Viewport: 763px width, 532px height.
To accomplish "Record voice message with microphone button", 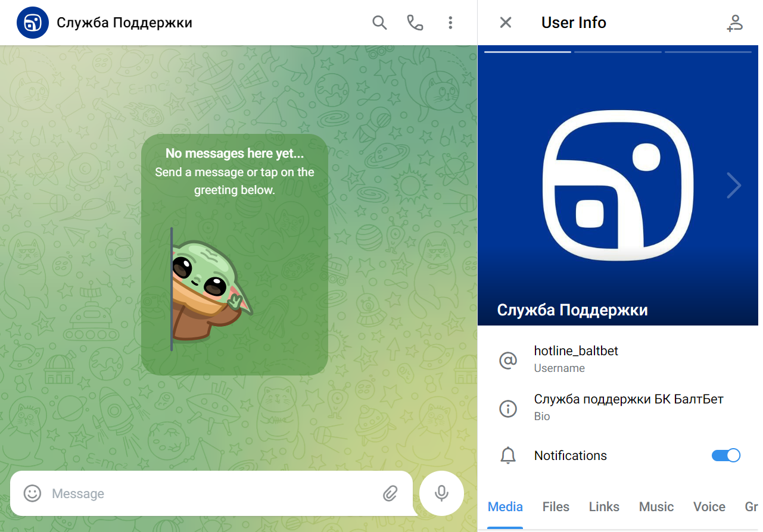I will [x=441, y=493].
